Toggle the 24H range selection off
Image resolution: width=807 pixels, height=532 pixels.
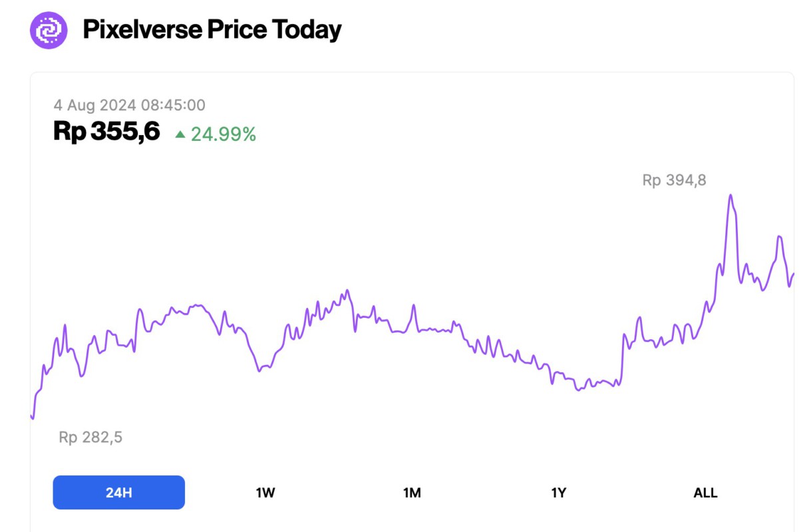(x=119, y=492)
